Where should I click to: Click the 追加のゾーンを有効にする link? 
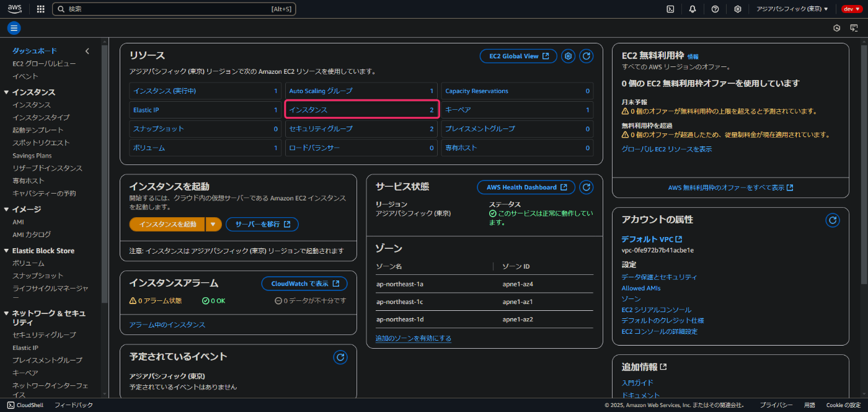click(414, 338)
